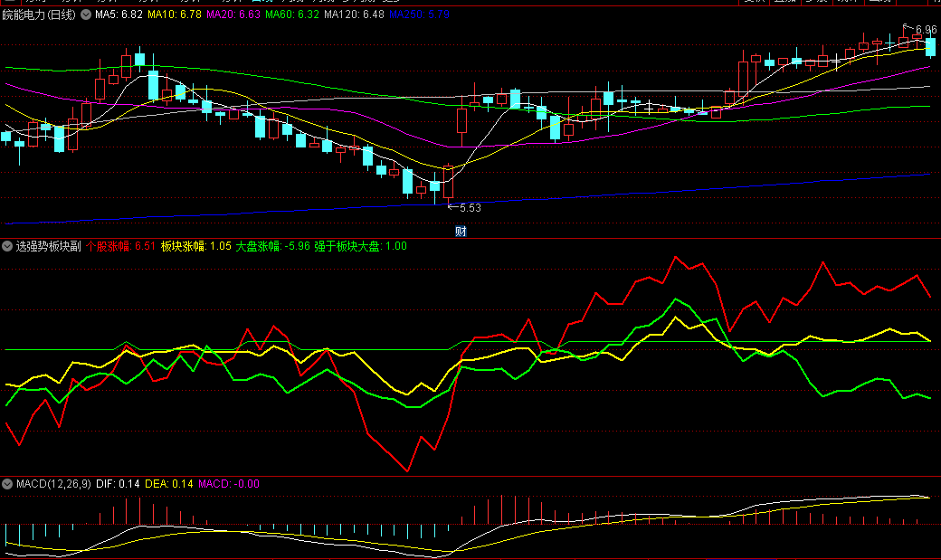Click the green 大盘涨幅: -5.96 label
The height and width of the screenshot is (560, 941).
(273, 246)
